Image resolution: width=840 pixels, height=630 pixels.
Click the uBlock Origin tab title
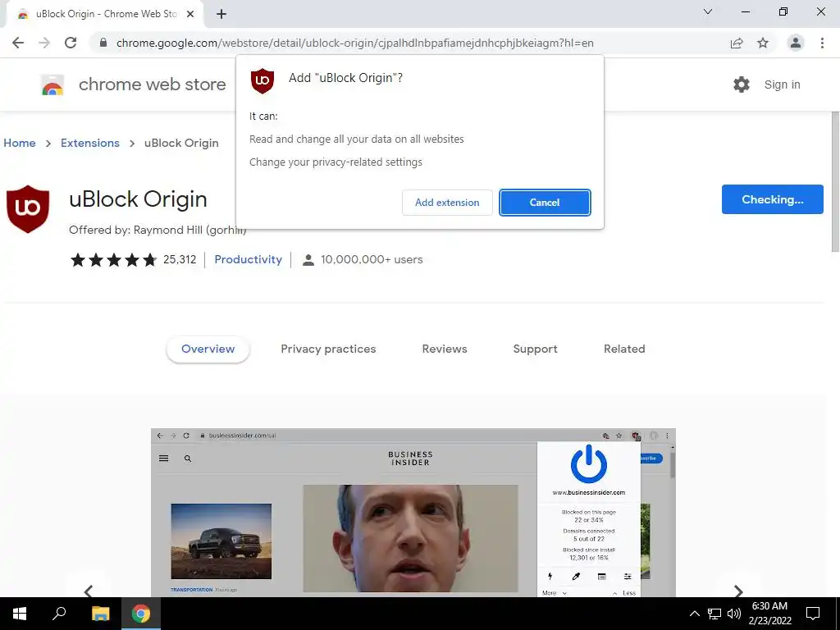106,14
